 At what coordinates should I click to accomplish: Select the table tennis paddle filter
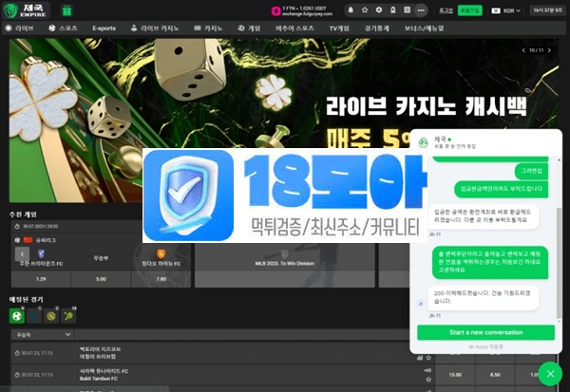pyautogui.click(x=68, y=316)
